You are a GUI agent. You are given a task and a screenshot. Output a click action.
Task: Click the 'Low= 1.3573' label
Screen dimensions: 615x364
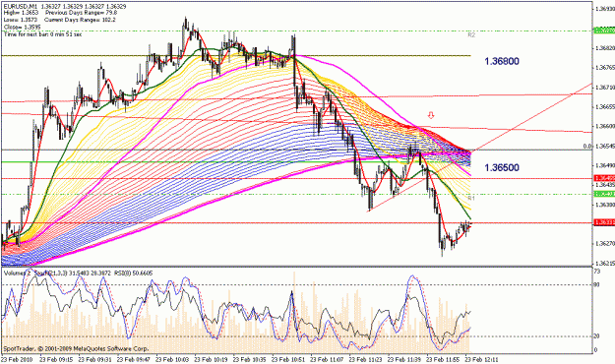(21, 20)
